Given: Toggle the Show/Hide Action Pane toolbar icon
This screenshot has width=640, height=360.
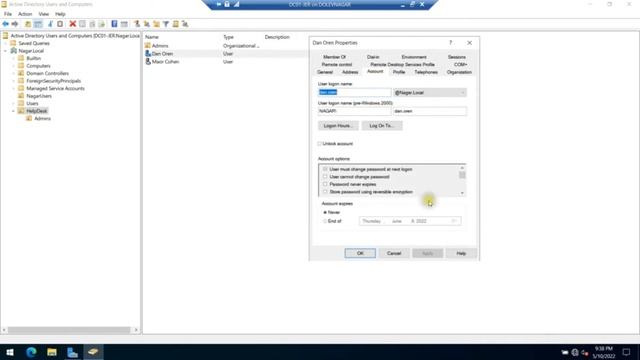Looking at the screenshot, I should (124, 24).
